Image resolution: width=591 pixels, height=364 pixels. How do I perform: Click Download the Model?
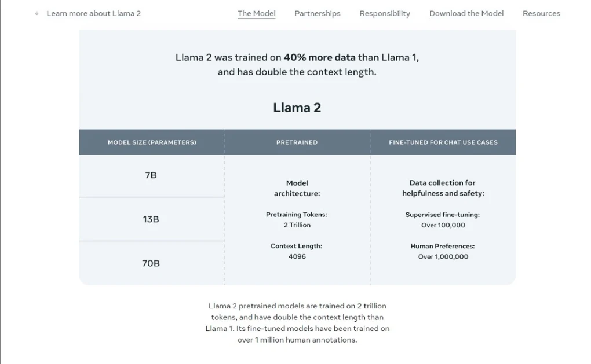(466, 13)
